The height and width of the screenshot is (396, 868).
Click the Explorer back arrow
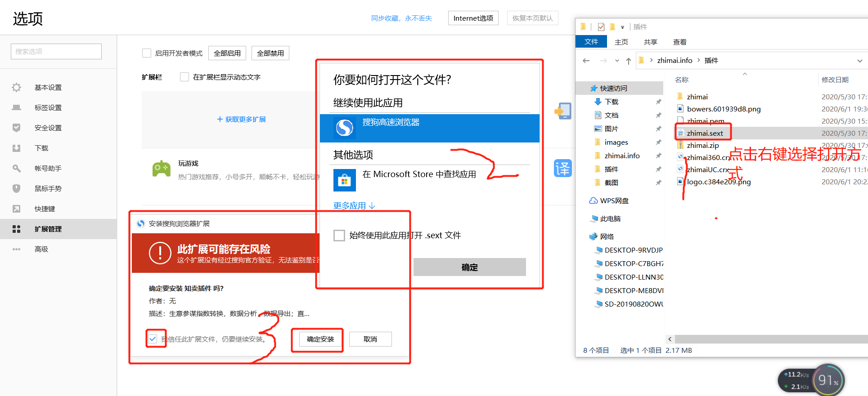point(586,61)
